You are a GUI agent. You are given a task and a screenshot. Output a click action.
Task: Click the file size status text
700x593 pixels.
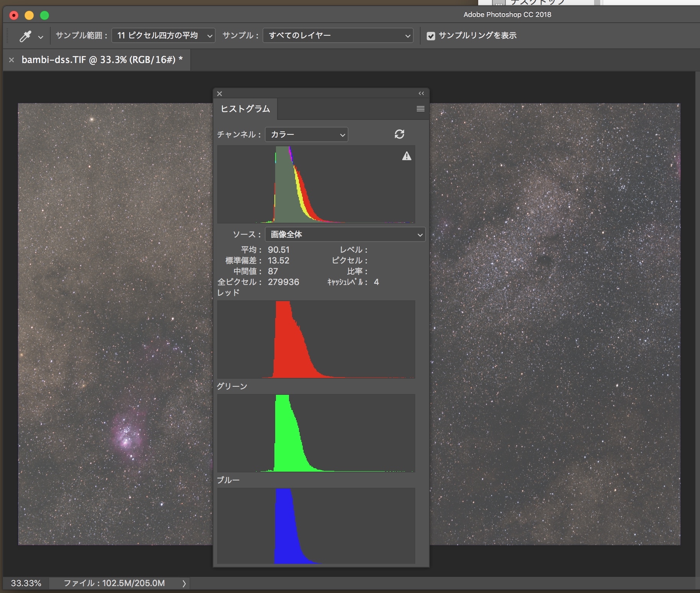[114, 583]
